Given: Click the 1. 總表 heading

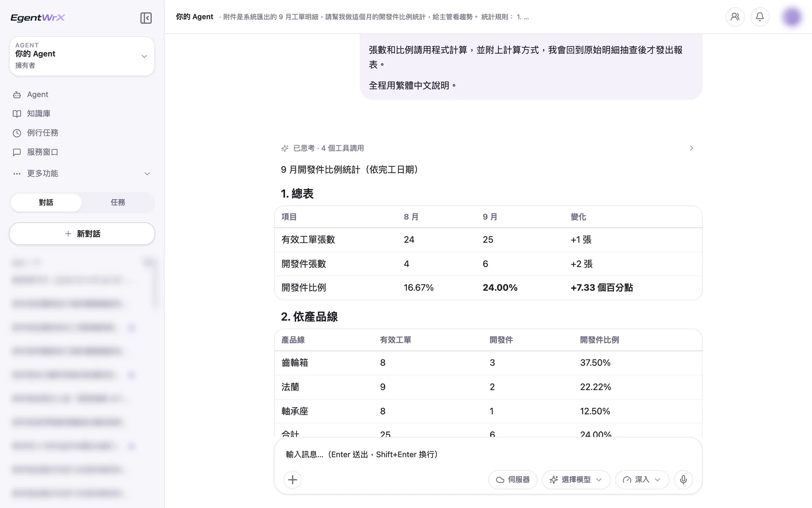Looking at the screenshot, I should pyautogui.click(x=297, y=194).
